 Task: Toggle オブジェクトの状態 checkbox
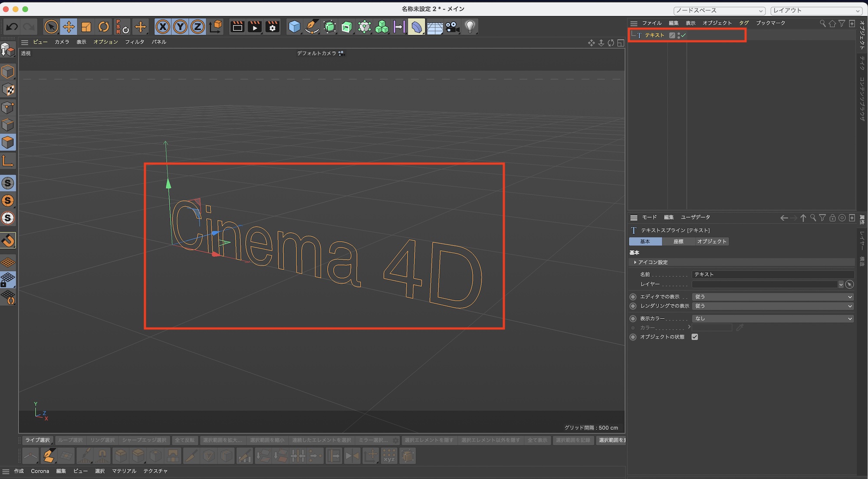pyautogui.click(x=694, y=337)
